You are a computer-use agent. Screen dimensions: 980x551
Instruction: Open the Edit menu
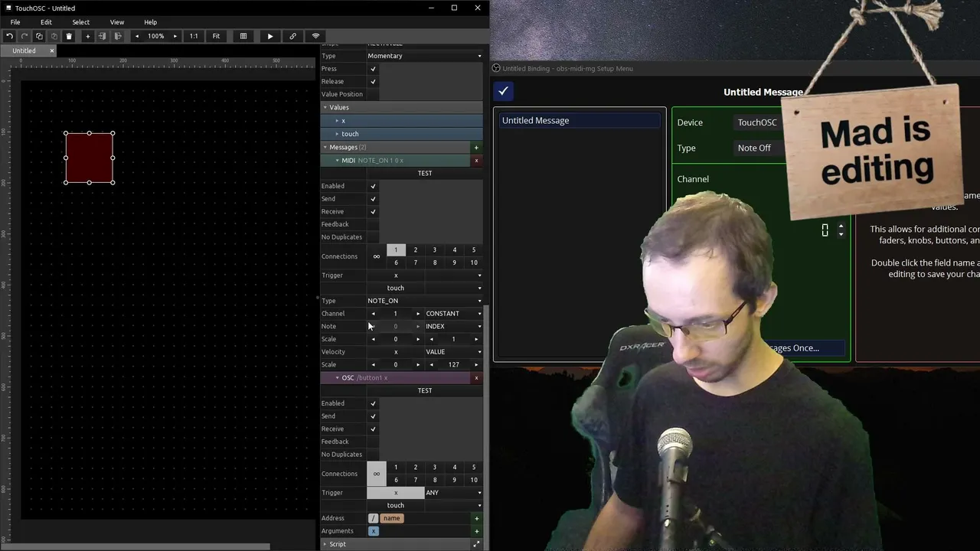click(46, 22)
